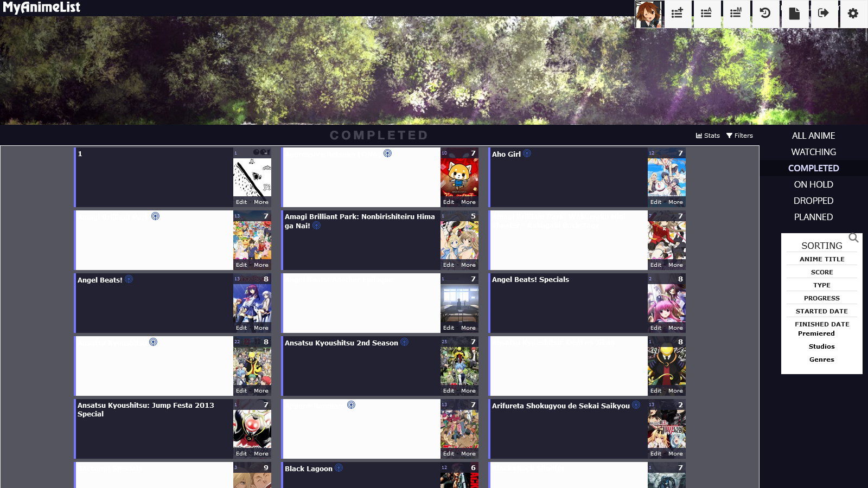
Task: Go to the MyAnimeList home logo
Action: click(x=41, y=8)
